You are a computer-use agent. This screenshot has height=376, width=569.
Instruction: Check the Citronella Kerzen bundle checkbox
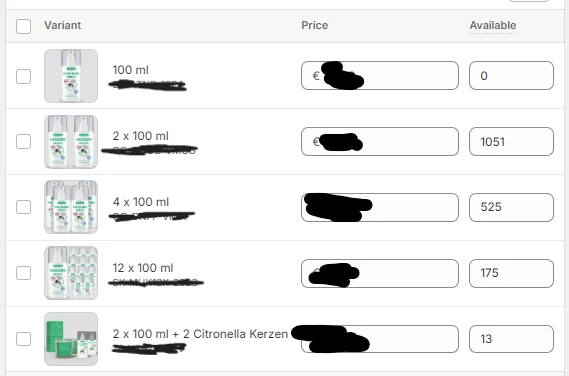click(x=24, y=339)
